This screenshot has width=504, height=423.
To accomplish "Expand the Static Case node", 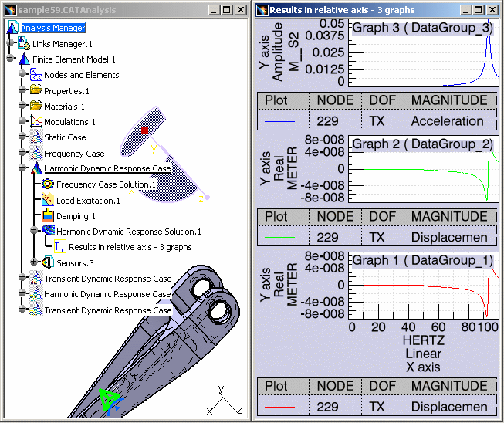I will pyautogui.click(x=22, y=136).
